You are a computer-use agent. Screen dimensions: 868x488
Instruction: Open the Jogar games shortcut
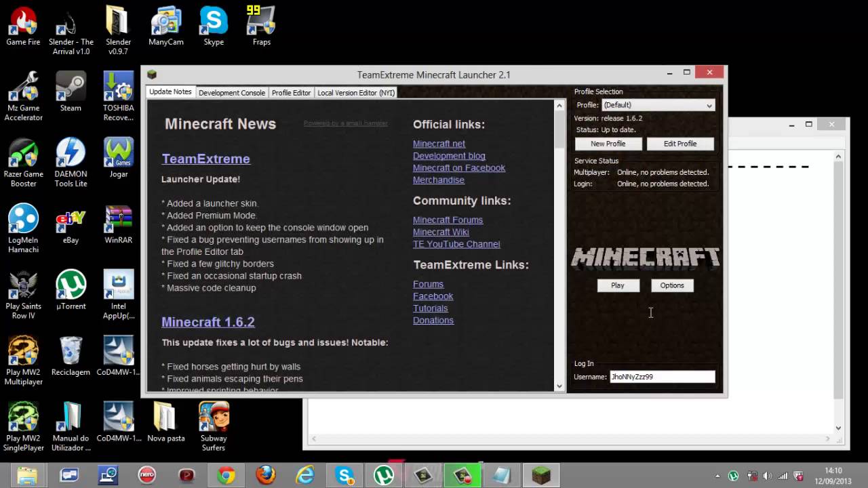click(118, 157)
